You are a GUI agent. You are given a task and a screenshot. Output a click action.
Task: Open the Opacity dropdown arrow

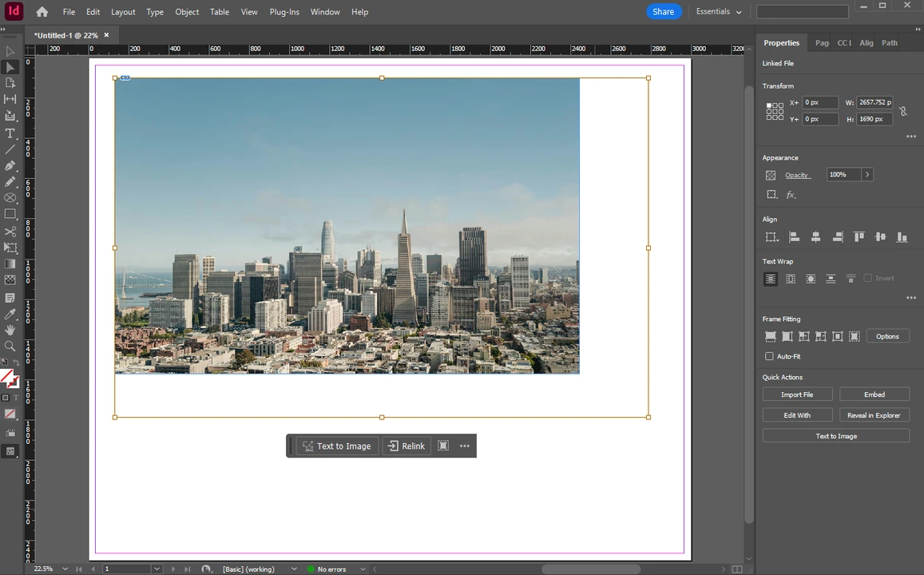pyautogui.click(x=867, y=174)
